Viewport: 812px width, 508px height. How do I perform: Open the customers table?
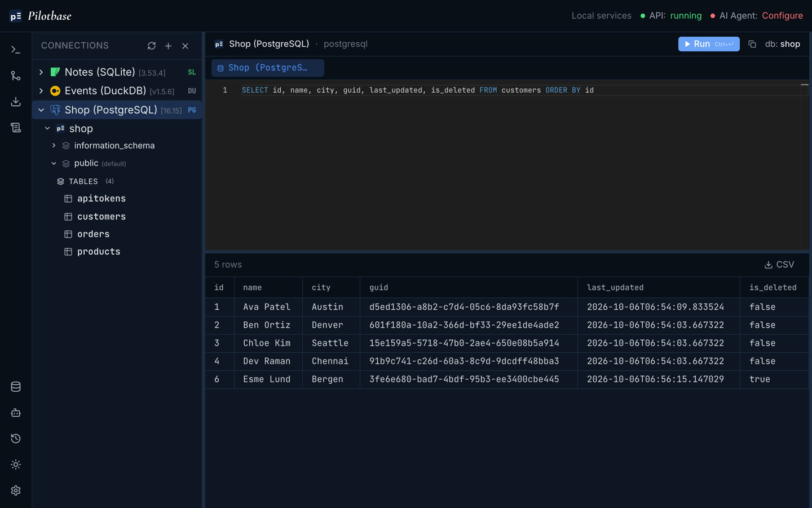pos(101,217)
